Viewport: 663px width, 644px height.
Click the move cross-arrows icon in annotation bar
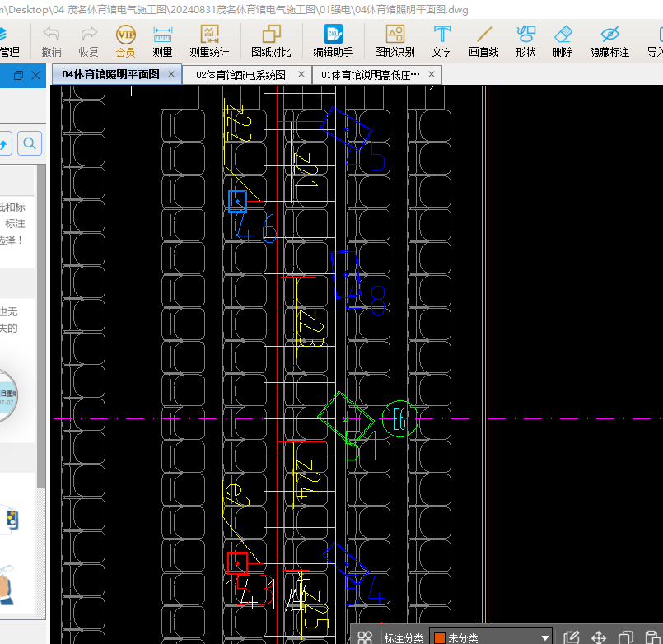coord(599,637)
